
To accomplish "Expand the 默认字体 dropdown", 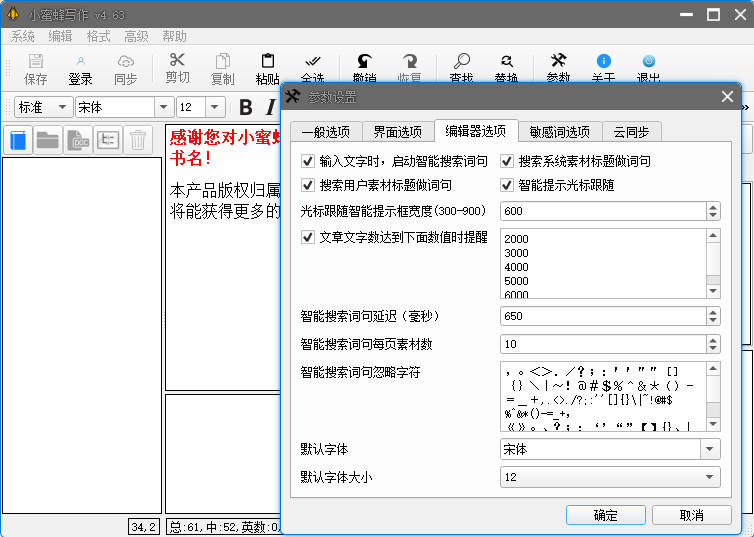I will 710,450.
